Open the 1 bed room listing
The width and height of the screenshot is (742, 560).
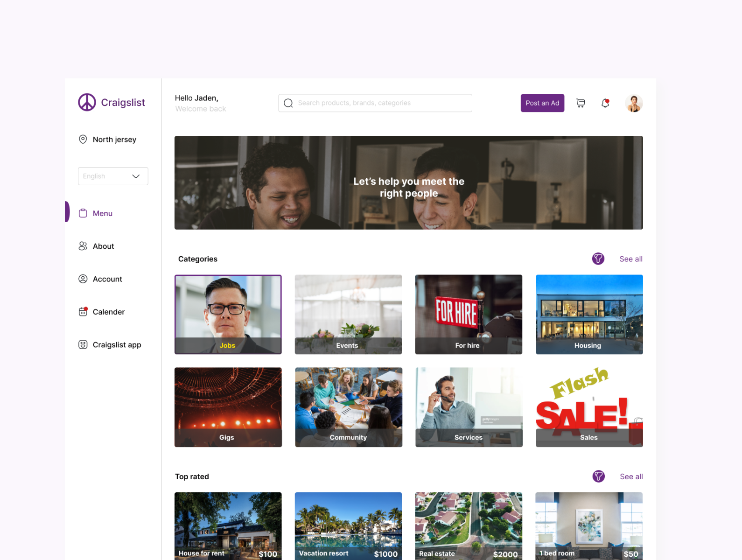(x=589, y=526)
